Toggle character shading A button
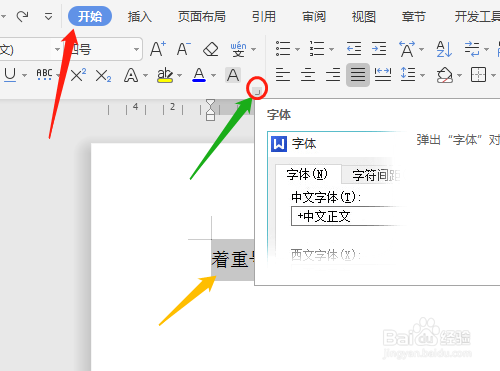Image resolution: width=500 pixels, height=371 pixels. click(233, 75)
